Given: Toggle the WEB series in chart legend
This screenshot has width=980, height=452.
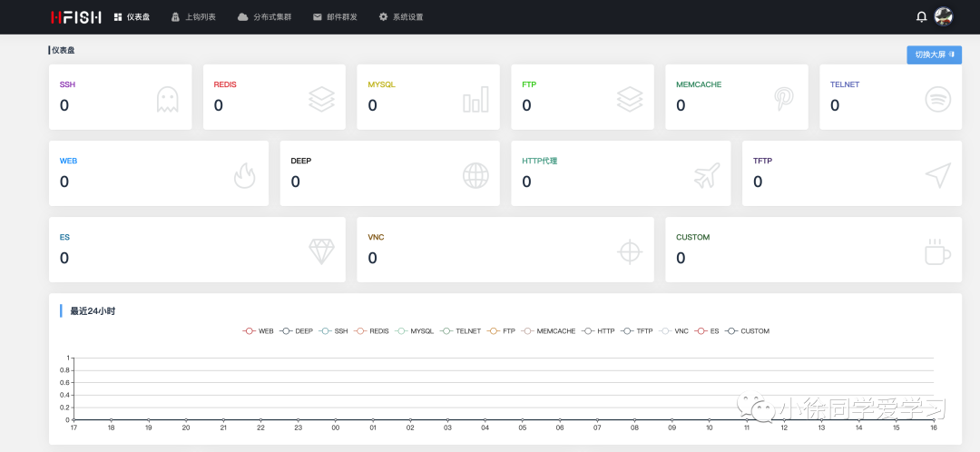Looking at the screenshot, I should coord(258,330).
